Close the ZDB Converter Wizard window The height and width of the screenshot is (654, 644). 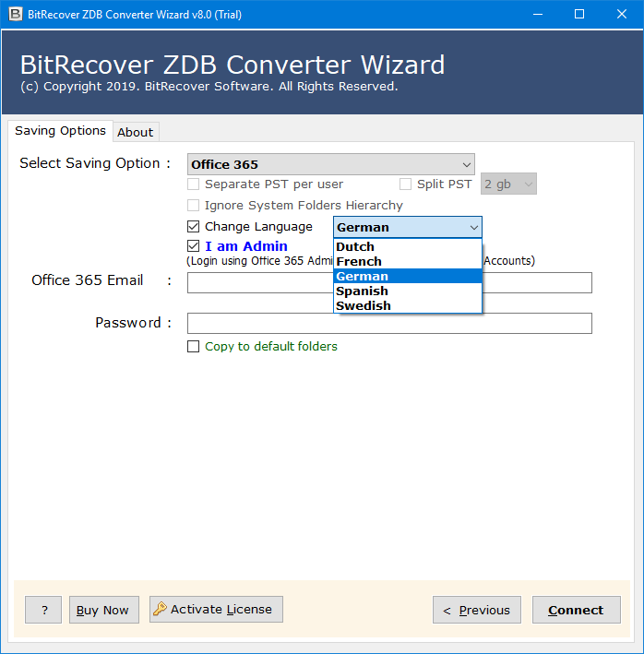(x=621, y=14)
